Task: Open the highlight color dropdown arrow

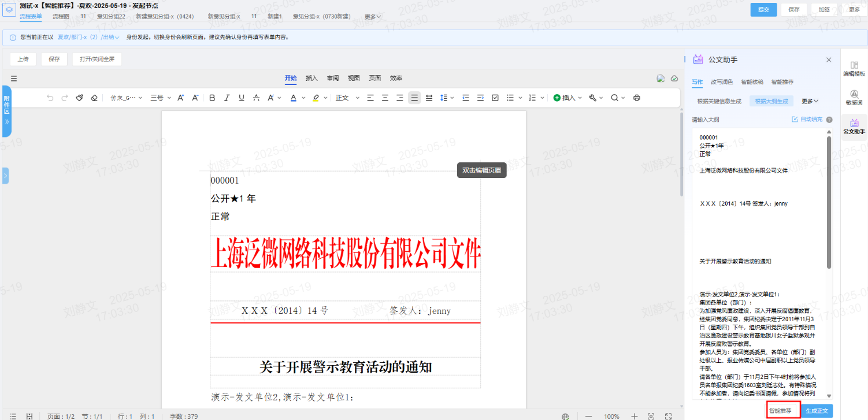Action: tap(325, 98)
